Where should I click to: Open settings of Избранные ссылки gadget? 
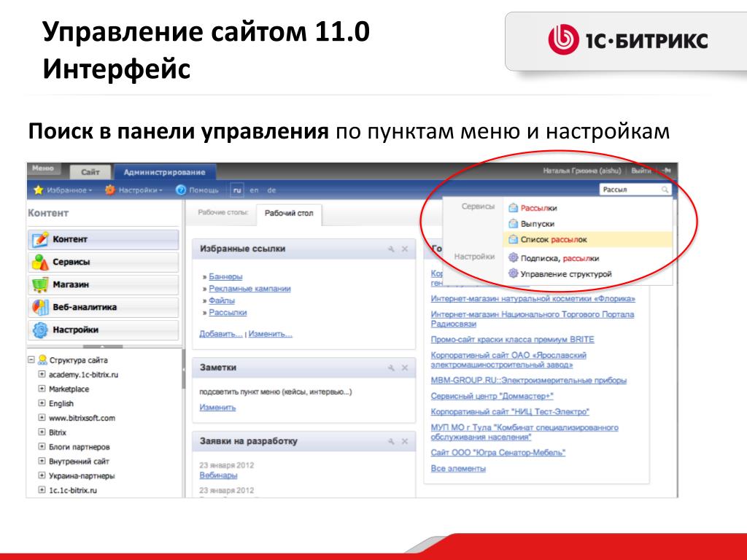(391, 249)
